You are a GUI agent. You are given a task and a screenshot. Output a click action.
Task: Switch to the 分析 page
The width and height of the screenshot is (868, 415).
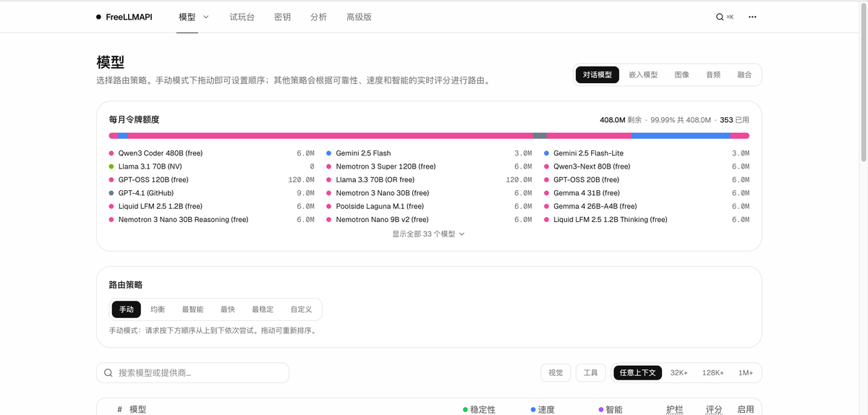(x=318, y=17)
